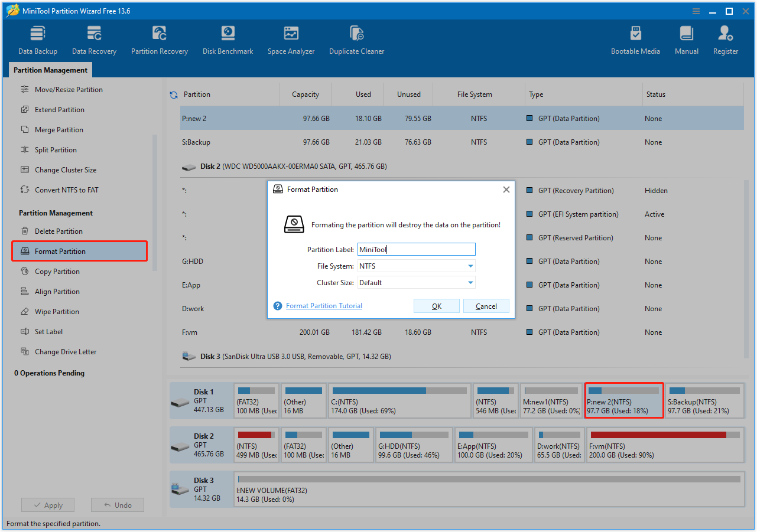Close the Format Partition dialog
The width and height of the screenshot is (757, 532).
[506, 190]
